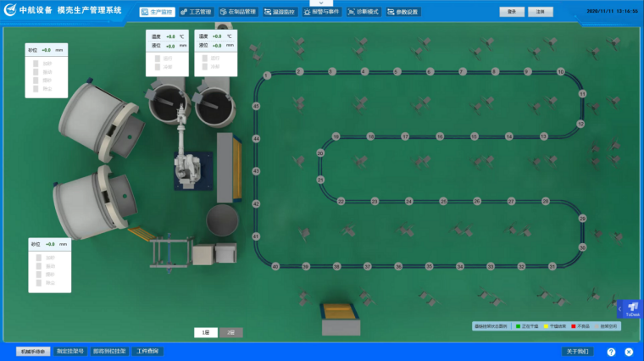This screenshot has height=361, width=644.
Task: Open the 关于我们 about us button
Action: pyautogui.click(x=577, y=352)
